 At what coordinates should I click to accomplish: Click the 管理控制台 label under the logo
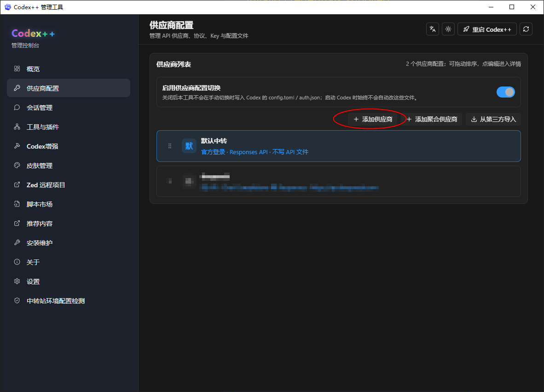click(x=25, y=45)
